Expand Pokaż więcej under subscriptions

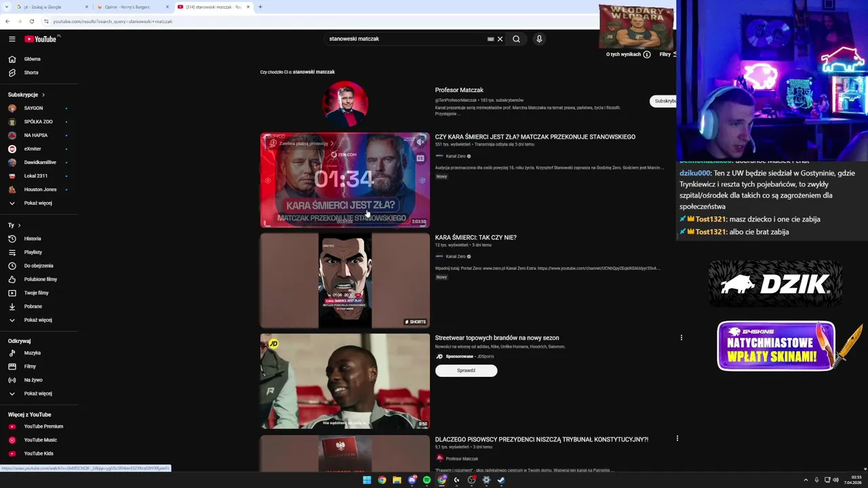(x=39, y=203)
